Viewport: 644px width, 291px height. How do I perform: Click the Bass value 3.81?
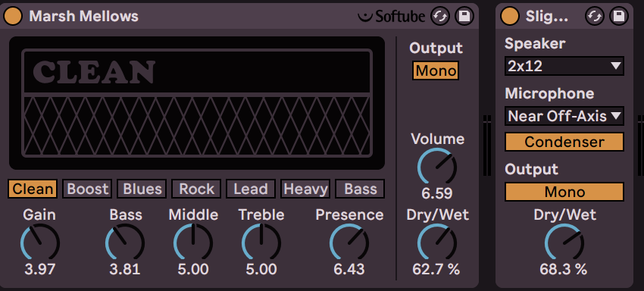(x=125, y=270)
